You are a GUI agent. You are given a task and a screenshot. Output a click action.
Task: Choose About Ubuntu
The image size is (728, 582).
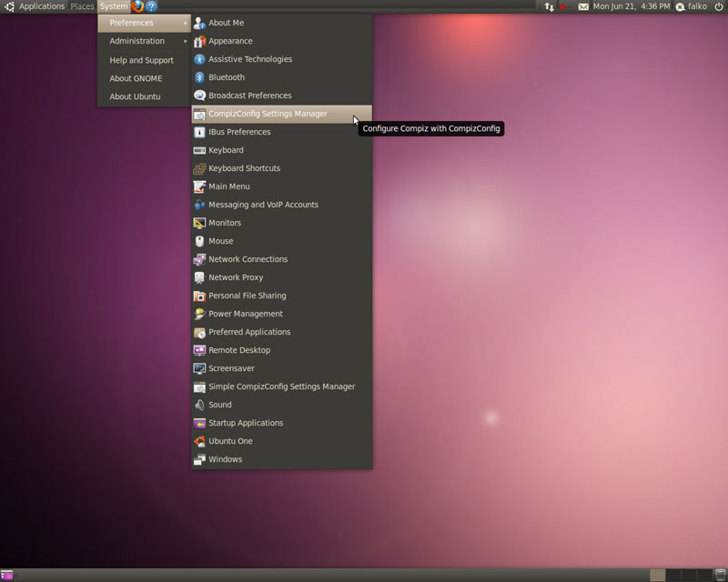[145, 96]
